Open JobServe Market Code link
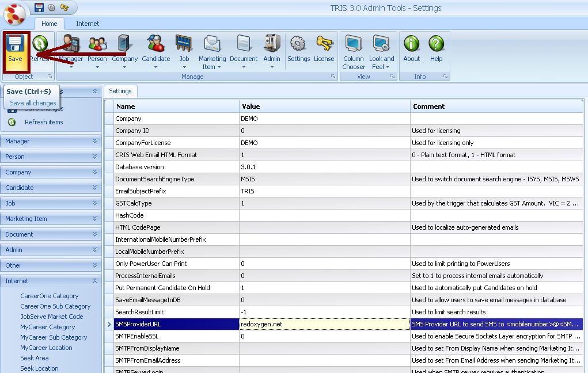Image resolution: width=588 pixels, height=373 pixels. (x=52, y=317)
